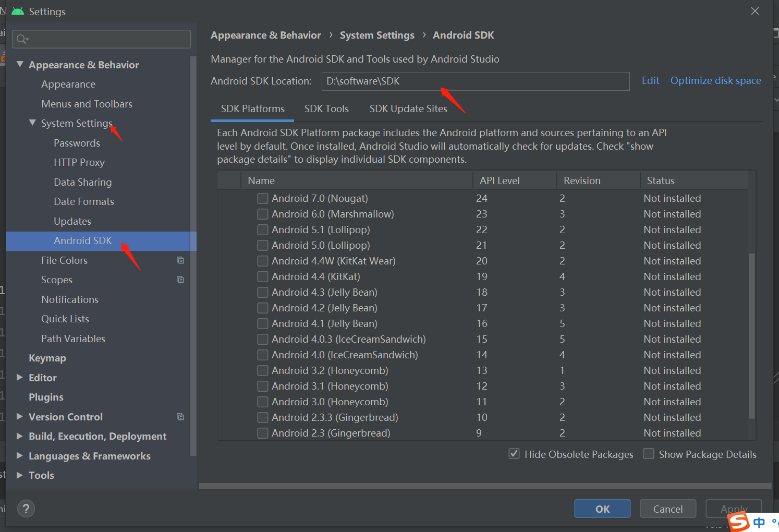
Task: Sort table by API Level column header
Action: coord(515,180)
